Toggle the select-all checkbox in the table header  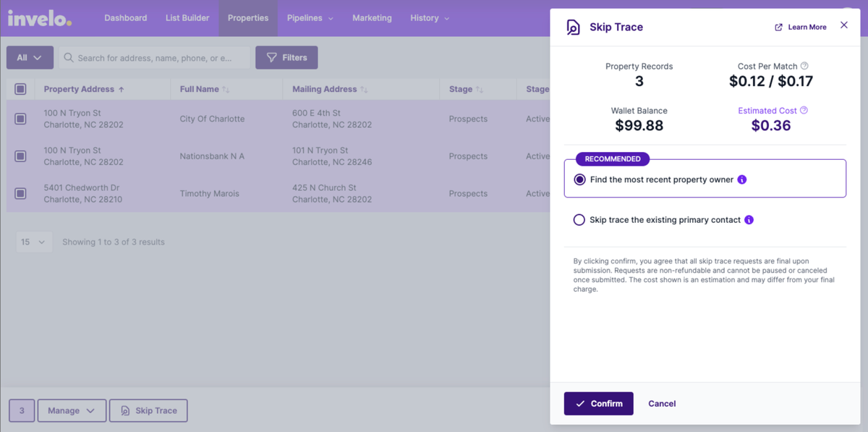[x=21, y=88]
